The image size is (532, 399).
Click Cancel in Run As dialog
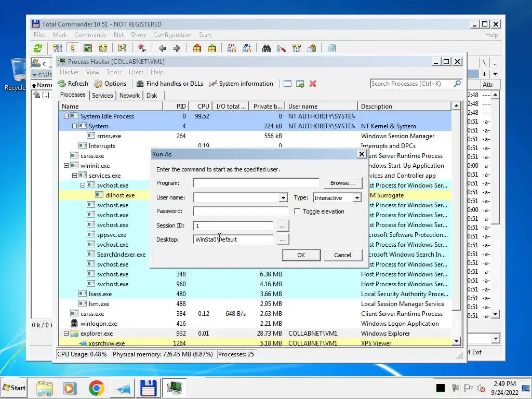pos(342,255)
